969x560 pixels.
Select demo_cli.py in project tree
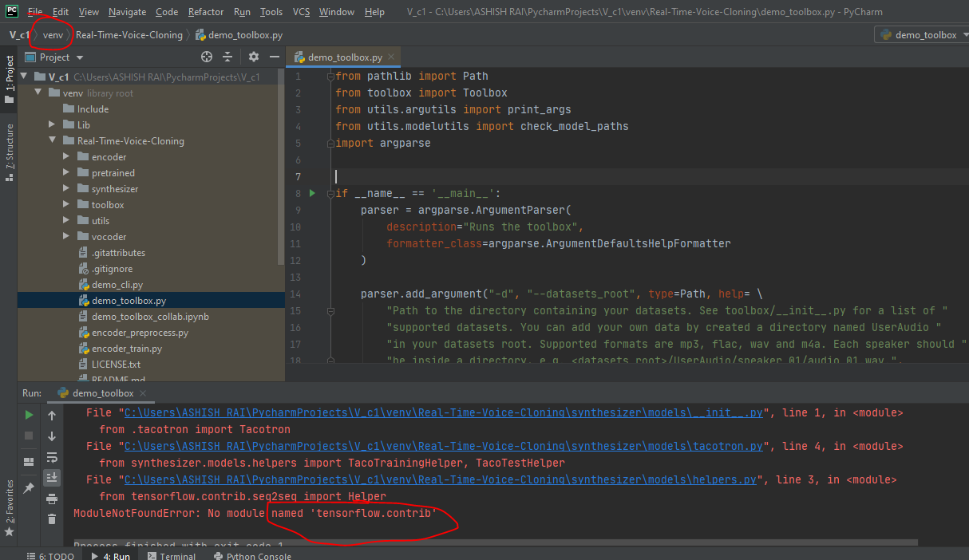coord(117,285)
